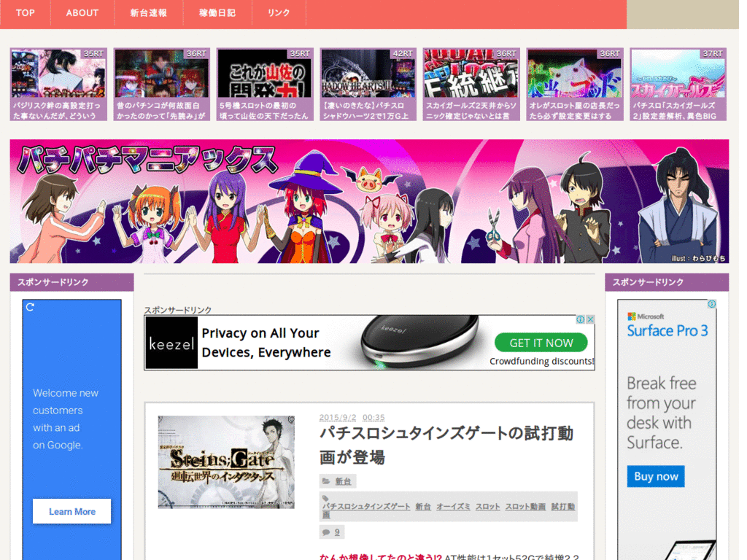Click the comment bubble icon
Screen dimensions: 747x560
(326, 532)
